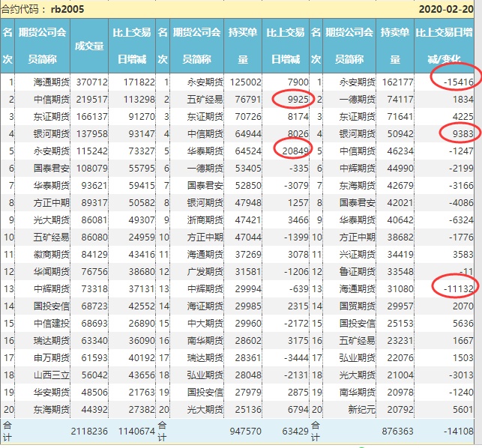Select 永安期货 short position 162177

(398, 82)
